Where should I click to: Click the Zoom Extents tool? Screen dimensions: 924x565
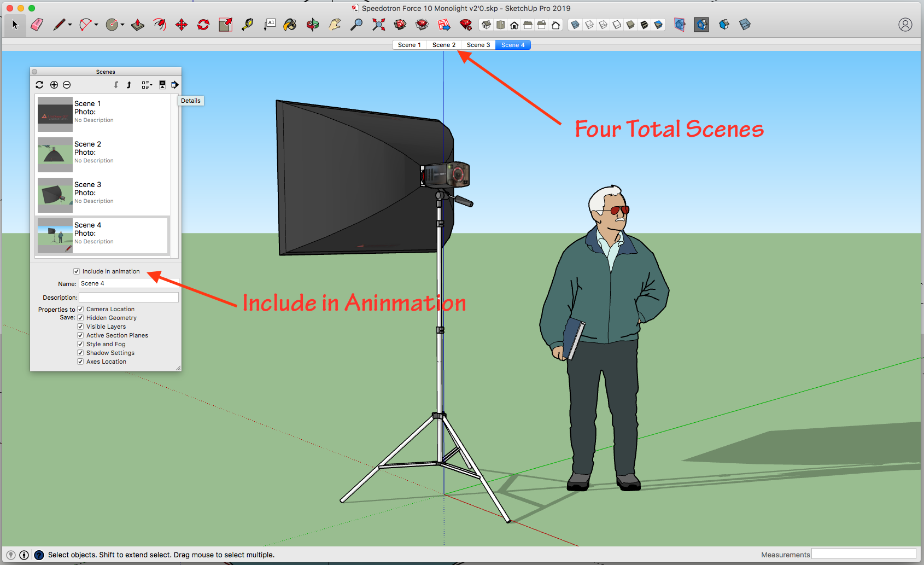[378, 25]
